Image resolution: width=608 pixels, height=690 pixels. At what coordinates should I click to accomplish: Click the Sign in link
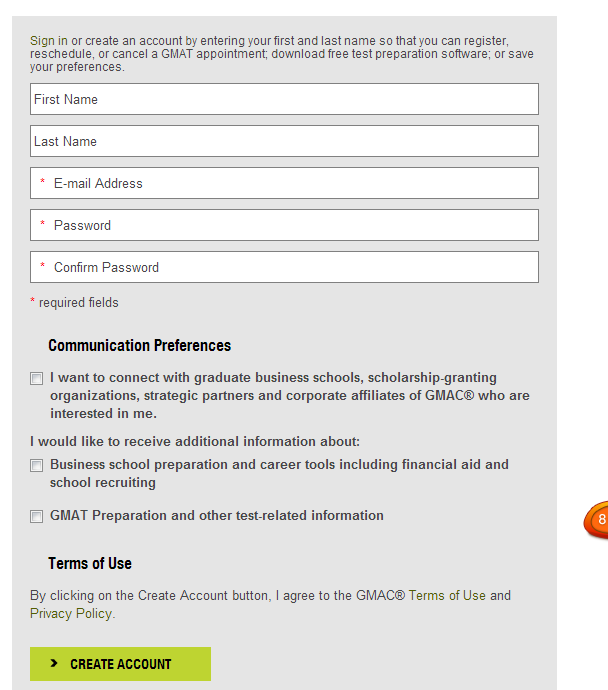[49, 41]
